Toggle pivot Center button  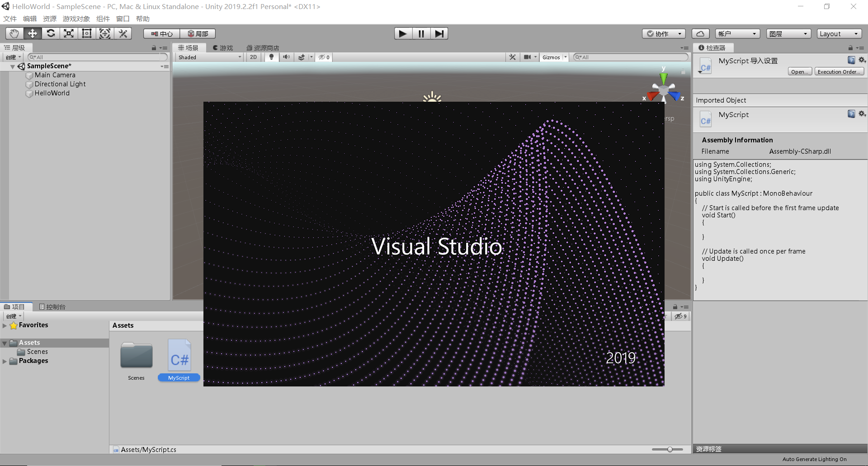162,34
